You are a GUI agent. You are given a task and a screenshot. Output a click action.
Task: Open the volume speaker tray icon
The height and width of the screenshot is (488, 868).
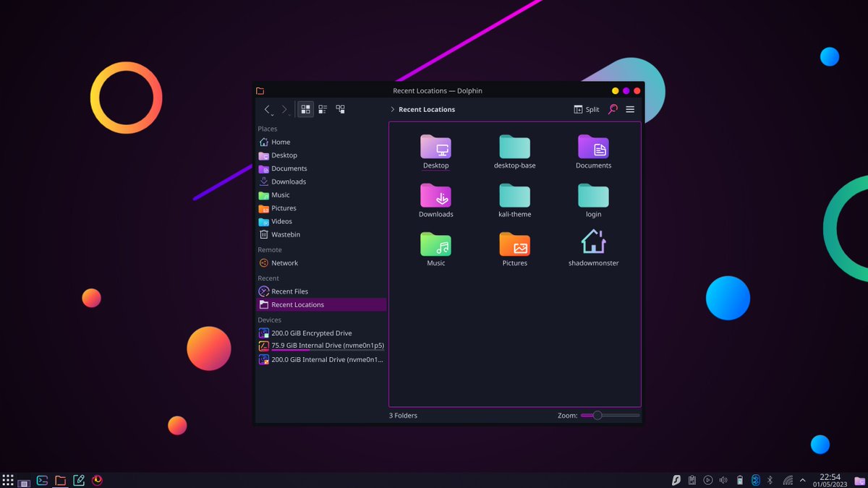point(723,480)
